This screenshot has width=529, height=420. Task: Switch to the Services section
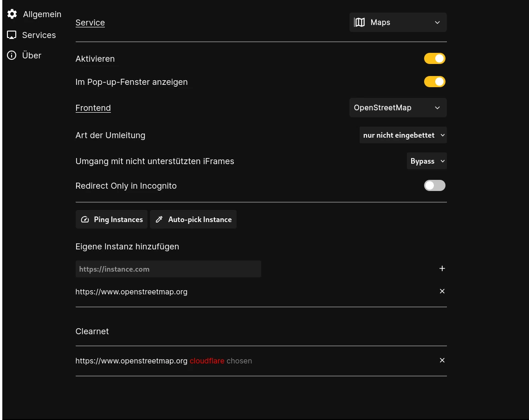39,35
